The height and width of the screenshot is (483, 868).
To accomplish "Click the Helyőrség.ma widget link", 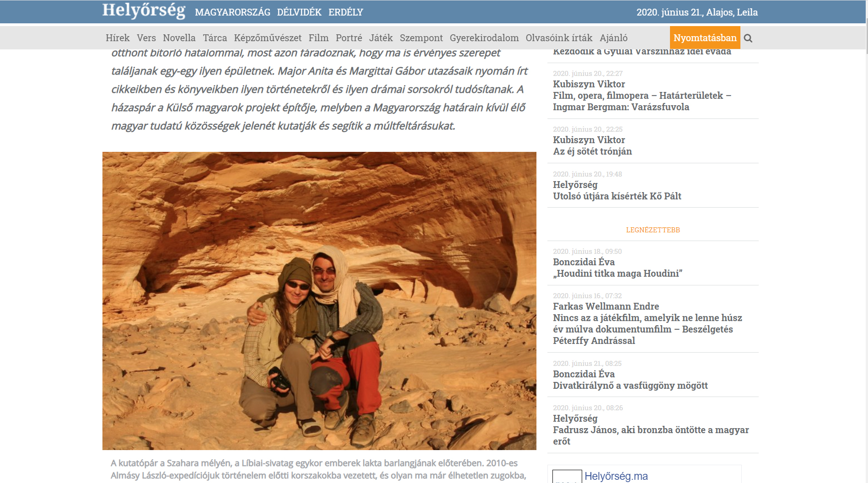I will pos(616,476).
